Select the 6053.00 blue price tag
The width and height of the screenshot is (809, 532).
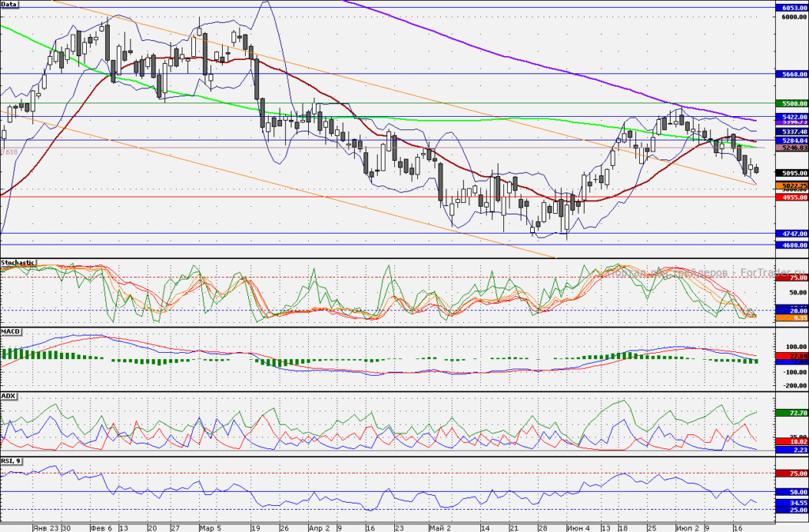coord(792,8)
